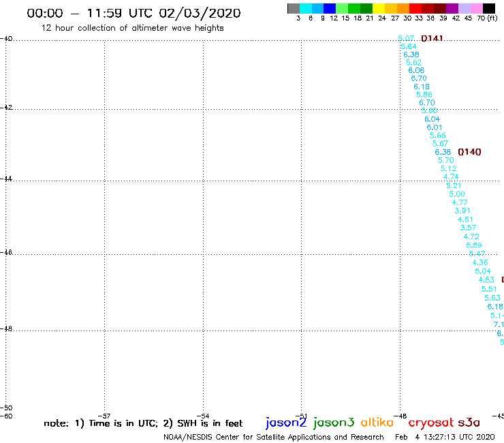Viewport: 504px width, 443px height.
Task: Click the NOAA/NESDIS Center credit line
Action: pos(274,438)
